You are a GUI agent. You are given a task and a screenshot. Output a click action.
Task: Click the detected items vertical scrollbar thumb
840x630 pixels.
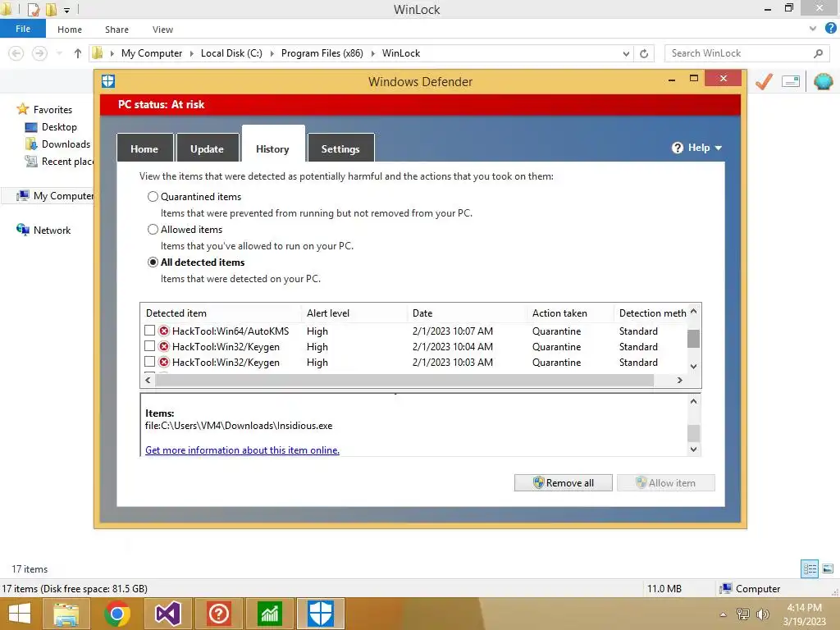693,339
